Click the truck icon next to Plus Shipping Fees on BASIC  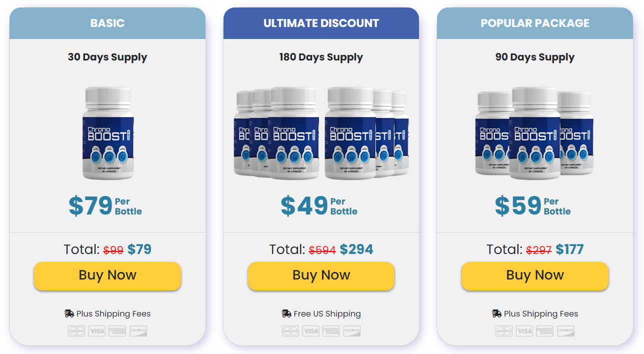coord(68,313)
